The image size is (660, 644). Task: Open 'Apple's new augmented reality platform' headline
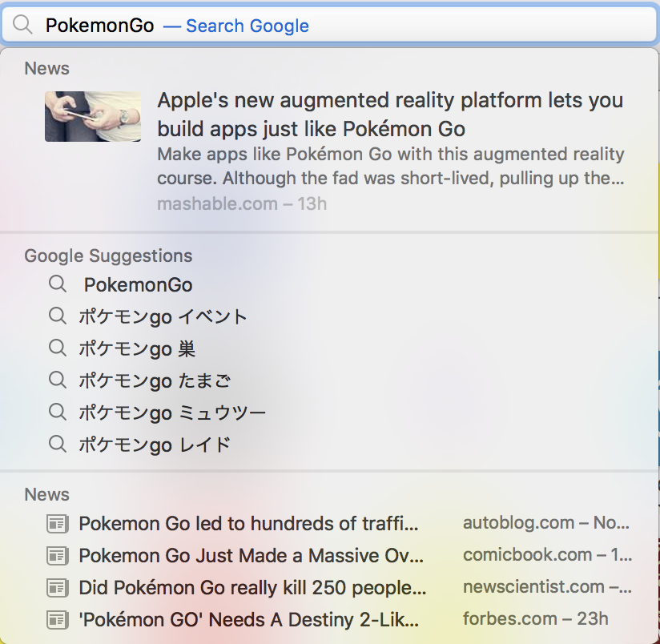click(390, 115)
